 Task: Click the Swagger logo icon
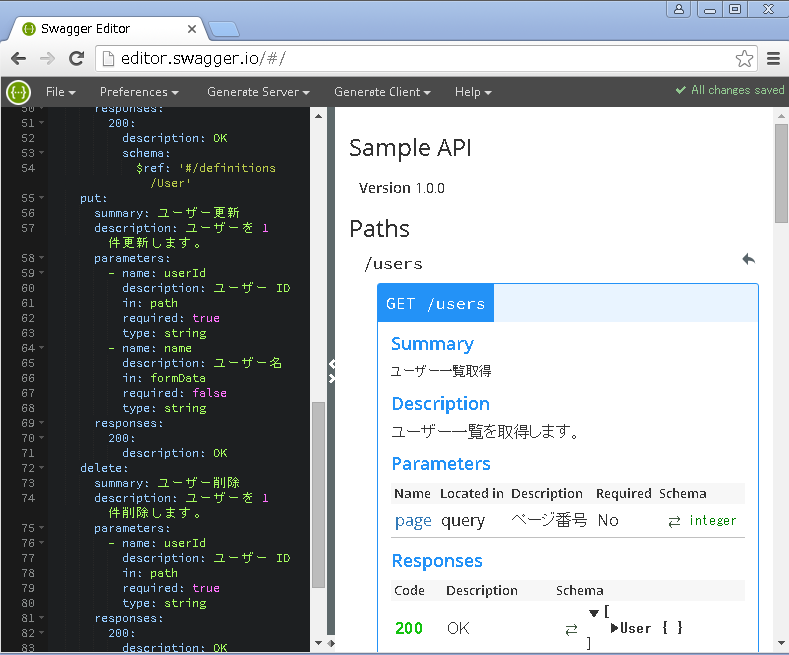point(19,93)
